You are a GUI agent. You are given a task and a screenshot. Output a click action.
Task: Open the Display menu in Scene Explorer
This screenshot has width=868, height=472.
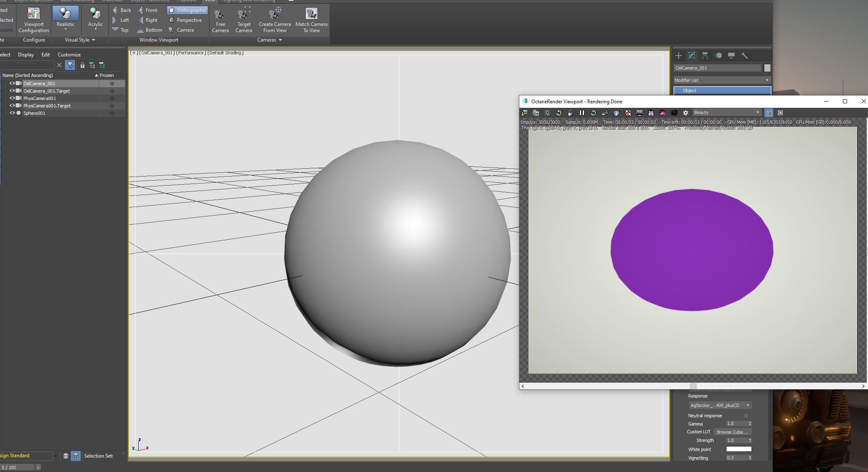[26, 55]
